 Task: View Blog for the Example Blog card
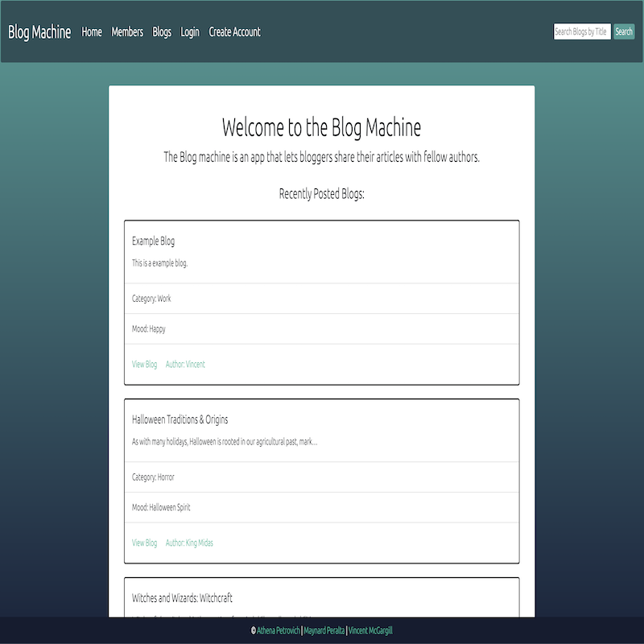tap(145, 365)
